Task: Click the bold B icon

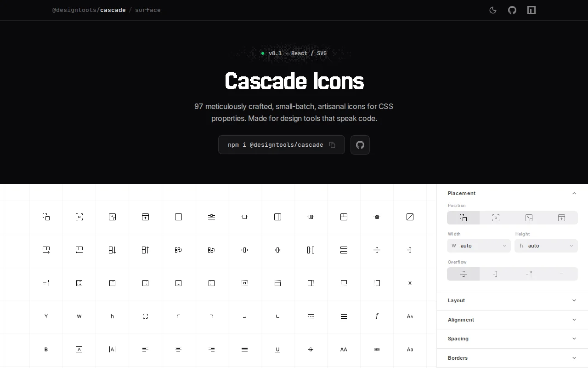Action: tap(46, 349)
